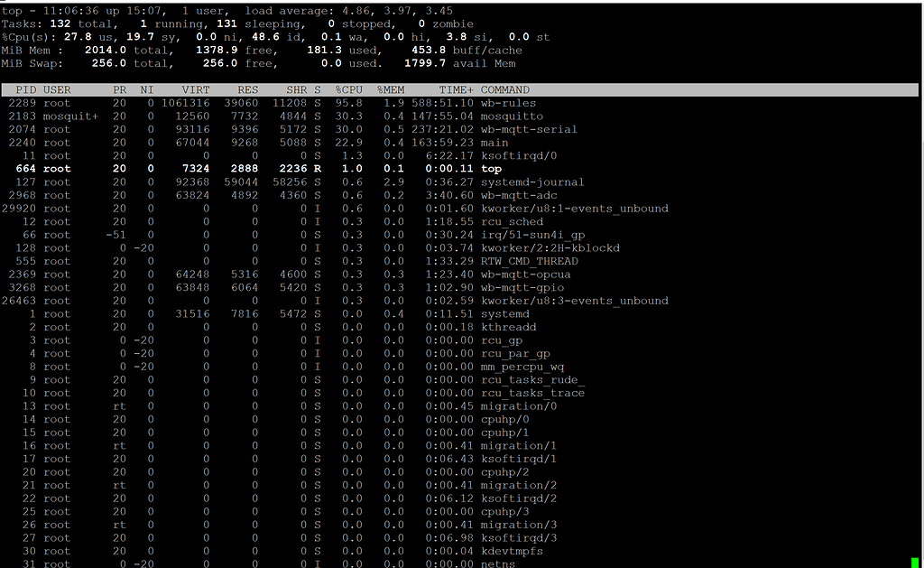Click the wb-mqtt-gpio process entry
The height and width of the screenshot is (568, 924).
522,287
